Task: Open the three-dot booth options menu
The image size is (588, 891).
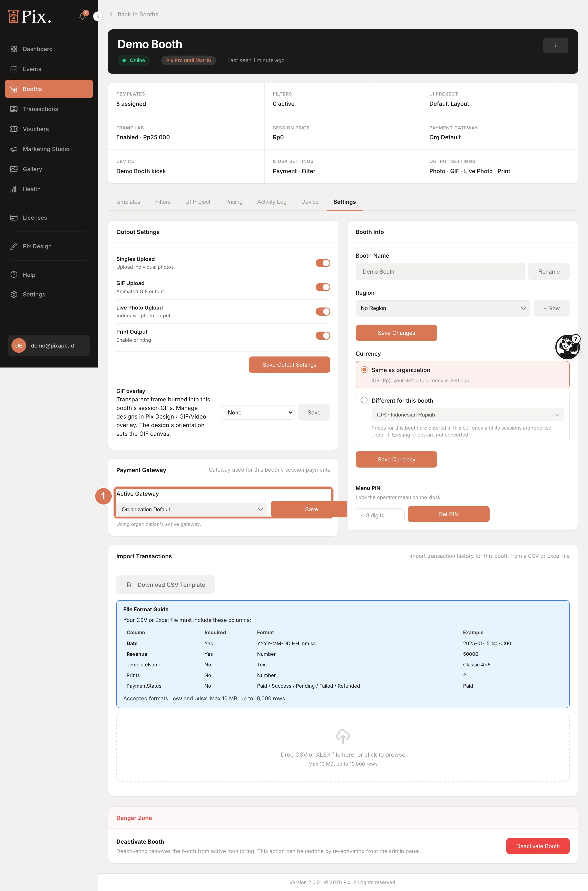Action: [555, 45]
